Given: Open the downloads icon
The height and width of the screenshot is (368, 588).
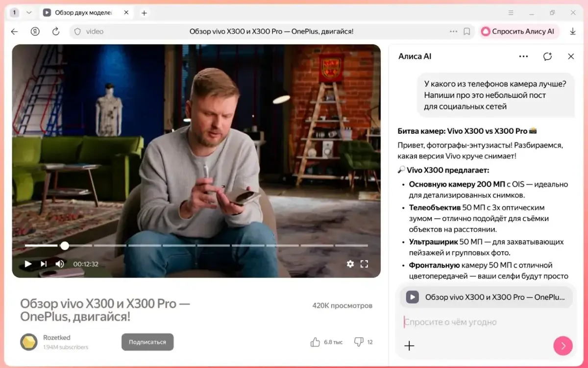Looking at the screenshot, I should pos(573,31).
